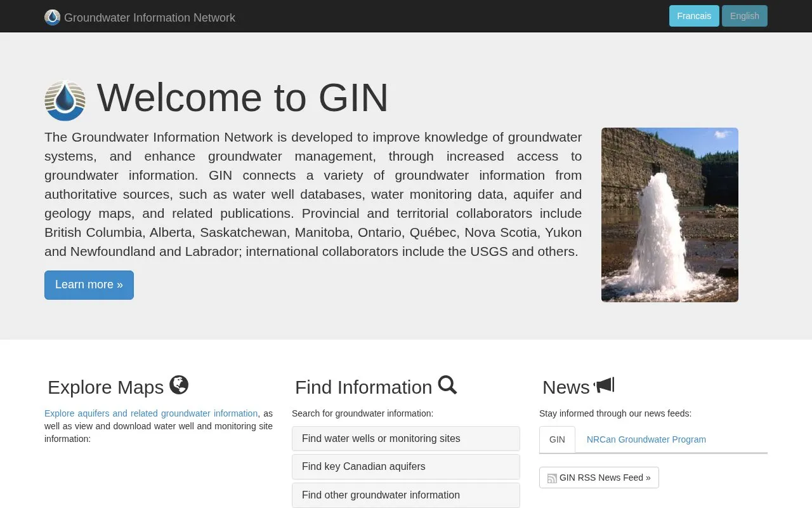Image resolution: width=812 pixels, height=508 pixels.
Task: Switch language to Français
Action: (694, 16)
